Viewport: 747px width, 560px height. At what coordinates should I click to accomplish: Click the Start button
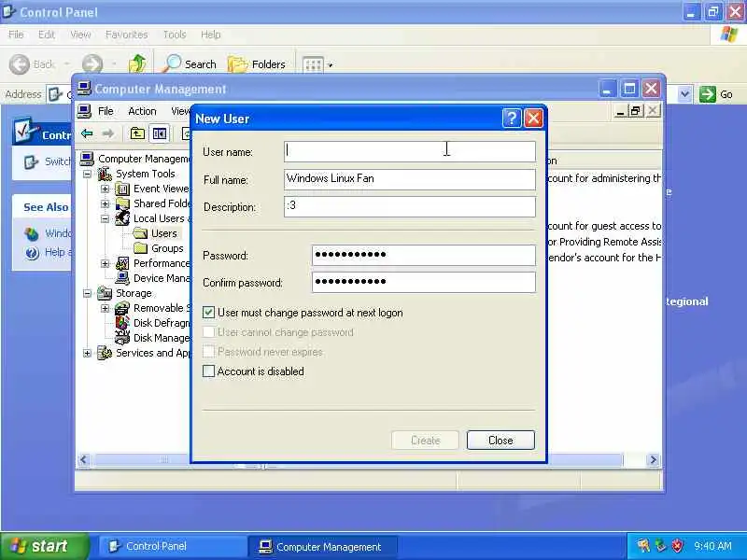click(x=44, y=546)
